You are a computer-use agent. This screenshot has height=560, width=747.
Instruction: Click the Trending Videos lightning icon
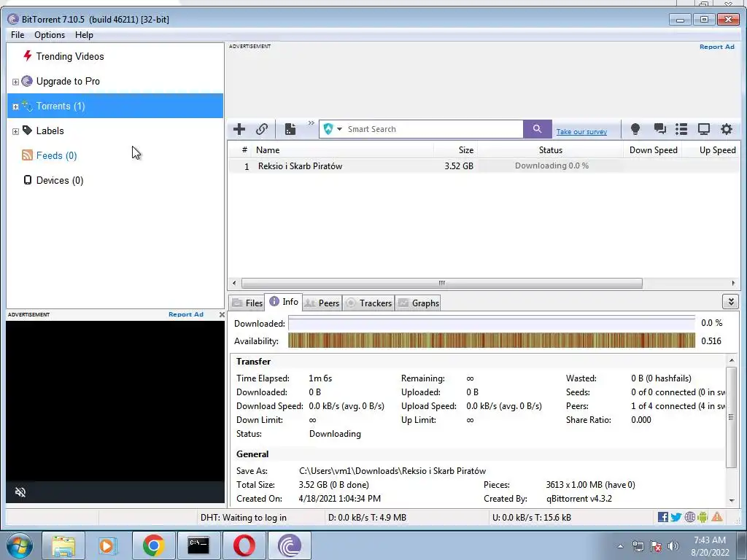[28, 55]
